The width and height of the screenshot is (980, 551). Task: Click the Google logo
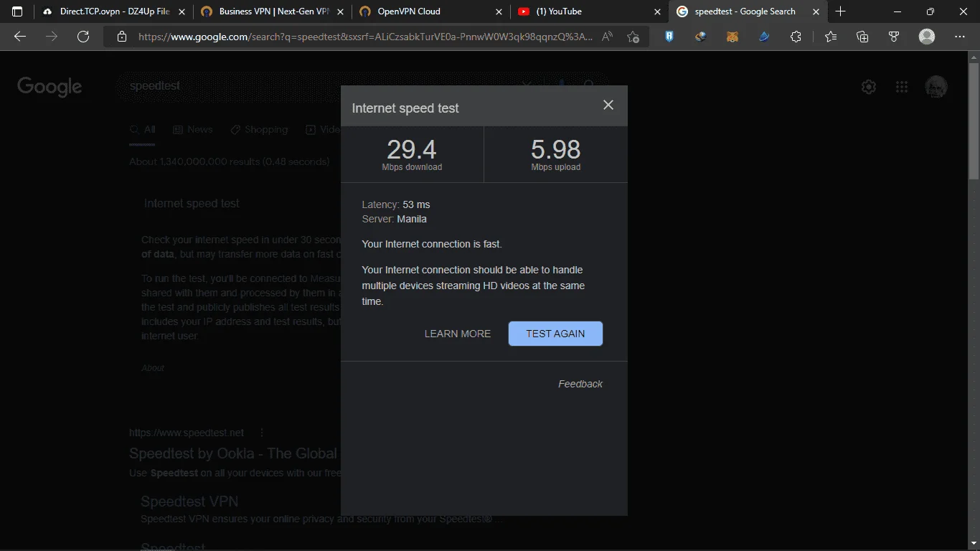point(50,87)
